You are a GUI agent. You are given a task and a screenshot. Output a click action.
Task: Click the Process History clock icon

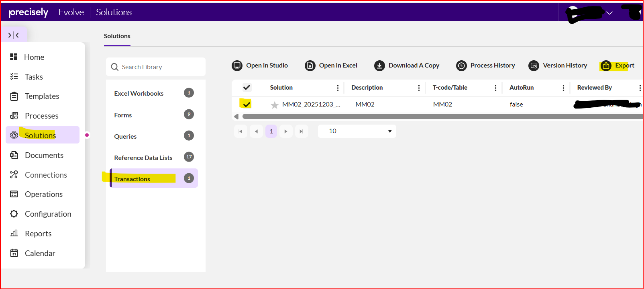[x=461, y=66]
